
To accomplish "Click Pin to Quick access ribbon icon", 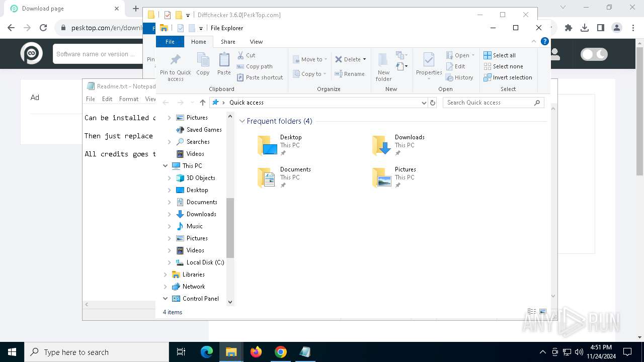I will click(x=175, y=67).
